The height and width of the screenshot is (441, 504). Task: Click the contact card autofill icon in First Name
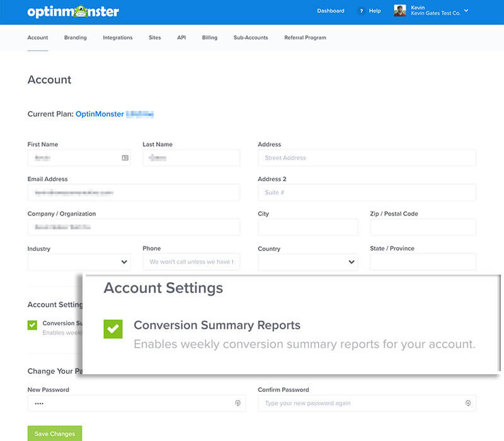[125, 158]
